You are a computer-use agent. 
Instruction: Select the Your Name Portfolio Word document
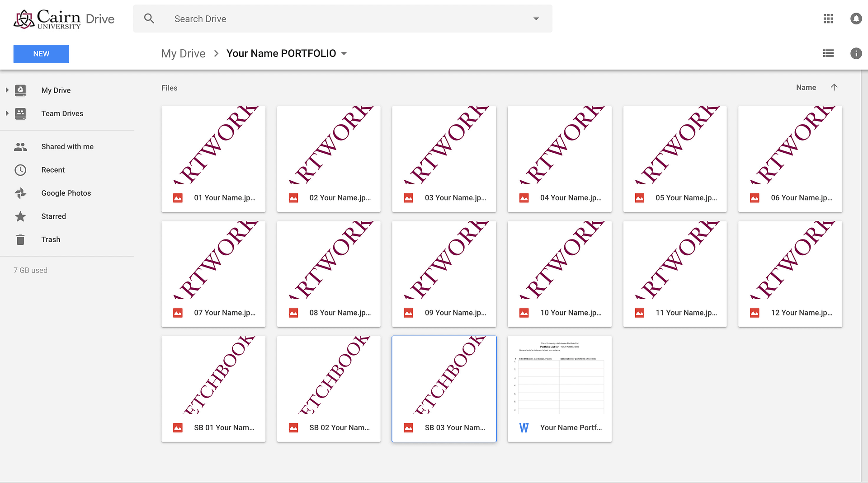tap(560, 389)
